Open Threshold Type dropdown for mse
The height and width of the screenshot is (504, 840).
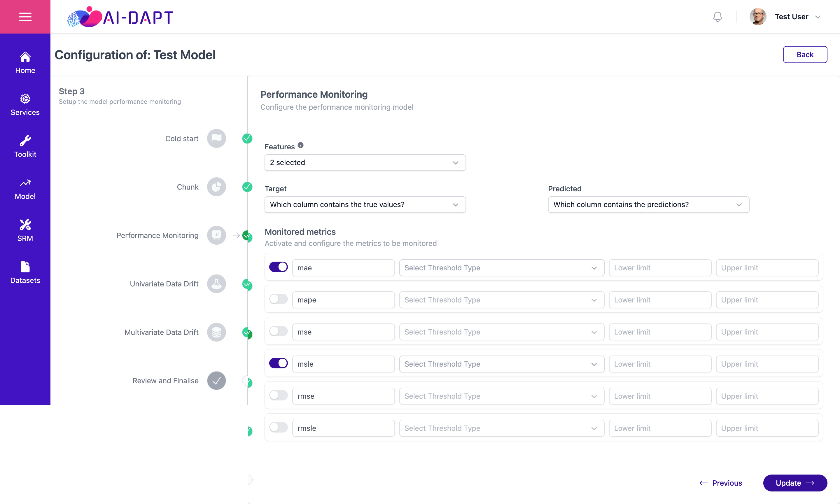(501, 332)
